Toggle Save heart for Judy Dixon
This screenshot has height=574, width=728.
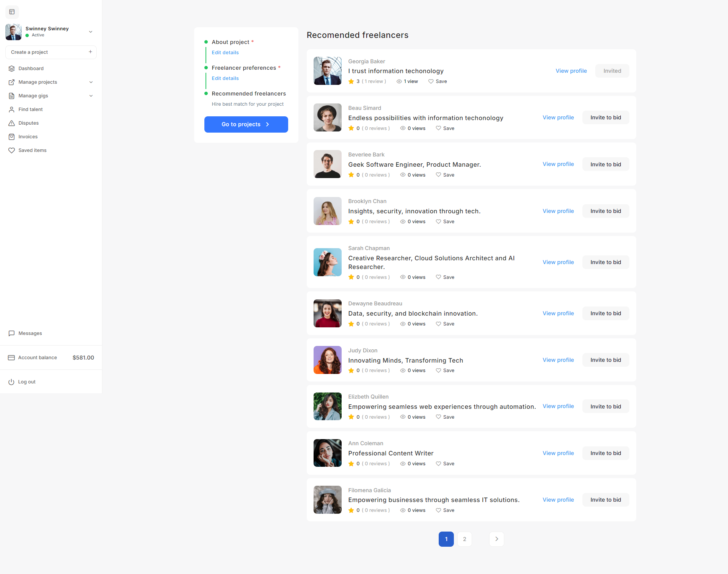tap(438, 371)
